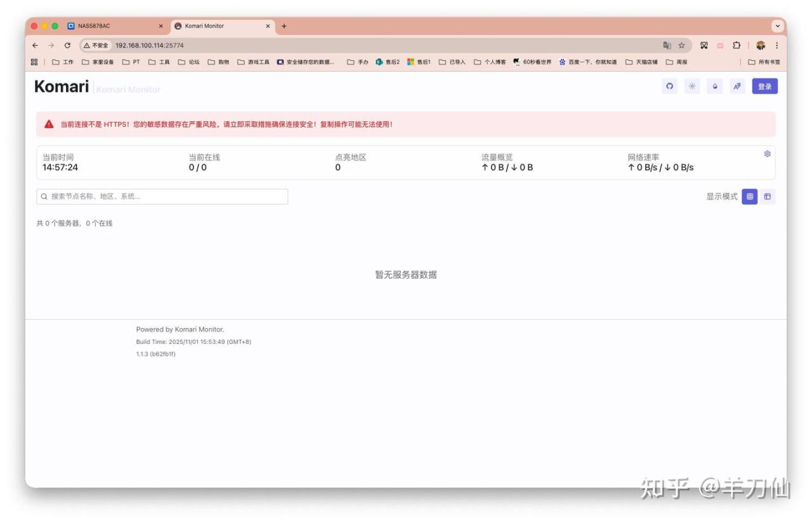Open the language switcher icon

point(737,87)
